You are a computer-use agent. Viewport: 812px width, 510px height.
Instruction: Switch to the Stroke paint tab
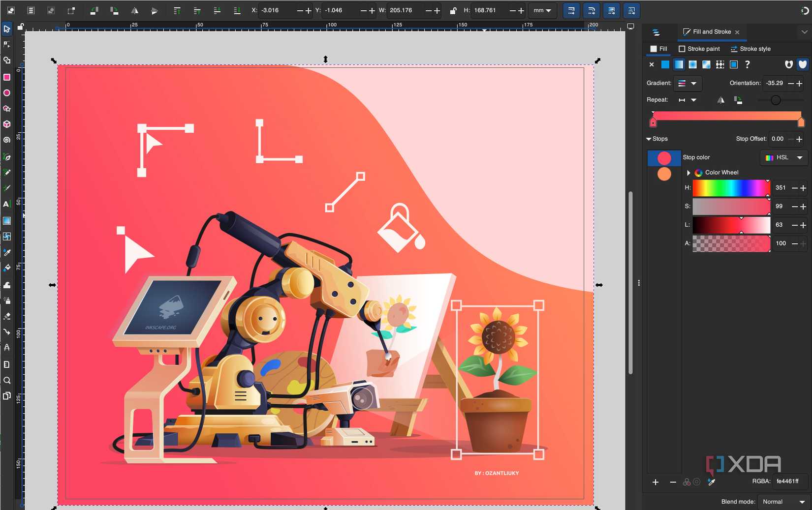tap(699, 49)
